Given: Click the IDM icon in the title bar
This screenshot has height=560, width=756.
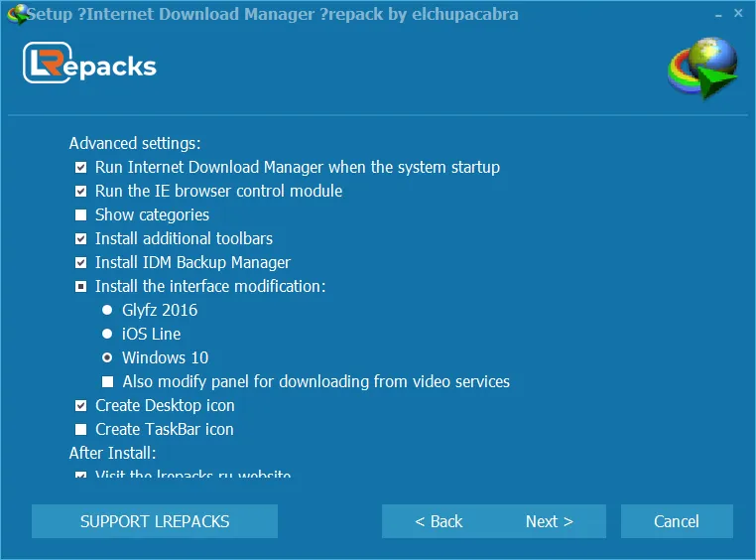Looking at the screenshot, I should pos(17,14).
